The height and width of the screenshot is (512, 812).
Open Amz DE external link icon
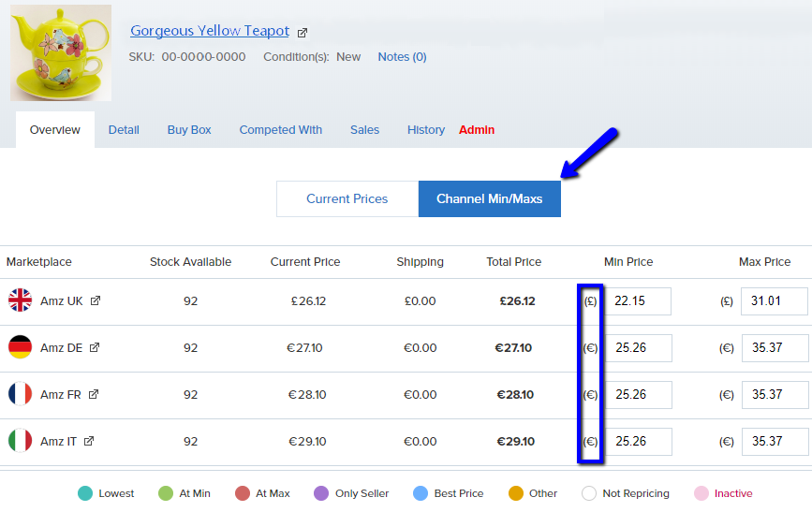click(x=95, y=348)
